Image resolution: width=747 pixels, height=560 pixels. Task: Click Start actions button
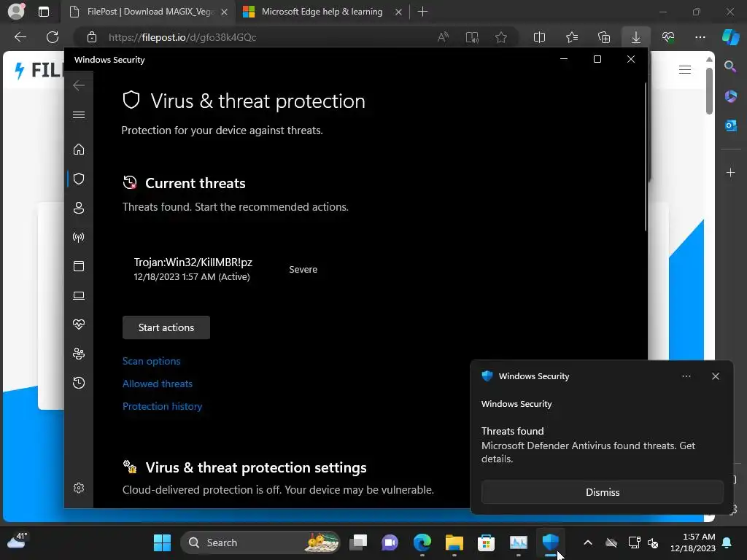coord(166,327)
